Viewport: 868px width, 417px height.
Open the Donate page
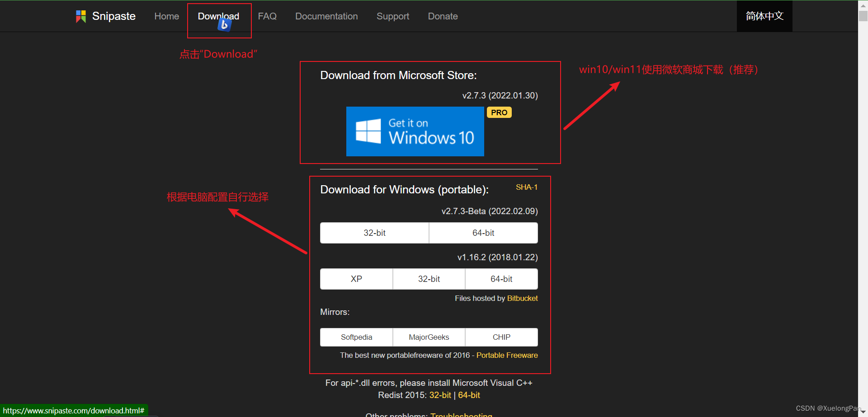[x=443, y=16]
